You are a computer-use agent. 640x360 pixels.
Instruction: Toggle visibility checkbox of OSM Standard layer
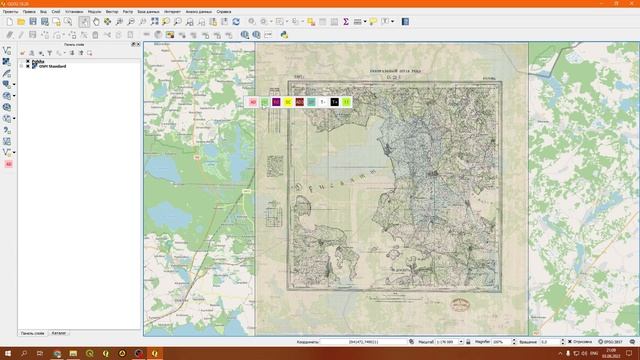coord(28,66)
